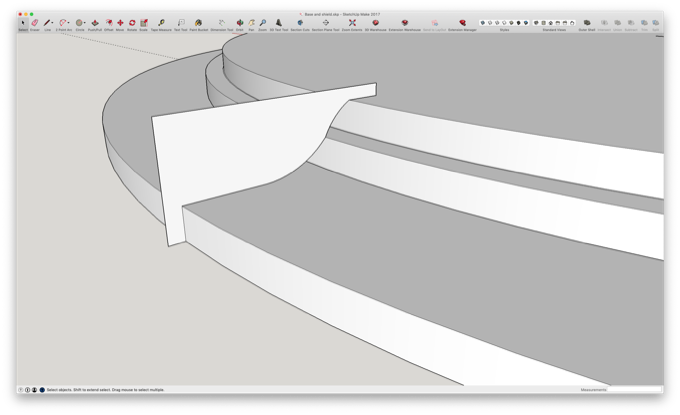This screenshot has height=415, width=680.
Task: Activate the Push/Pull tool
Action: pos(95,23)
